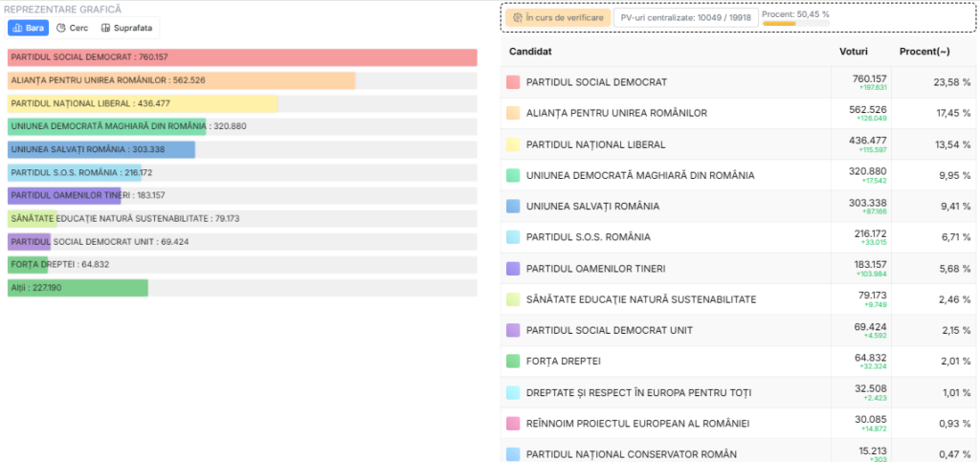Click the purple swatch for Partidul Oamenilor Tineri
Screen dimensions: 980x462
point(513,269)
